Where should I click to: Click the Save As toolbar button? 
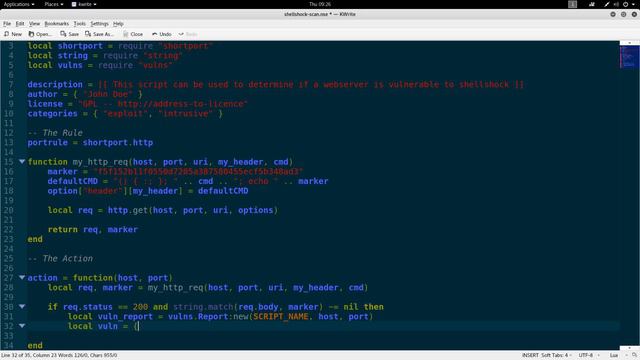(99, 34)
